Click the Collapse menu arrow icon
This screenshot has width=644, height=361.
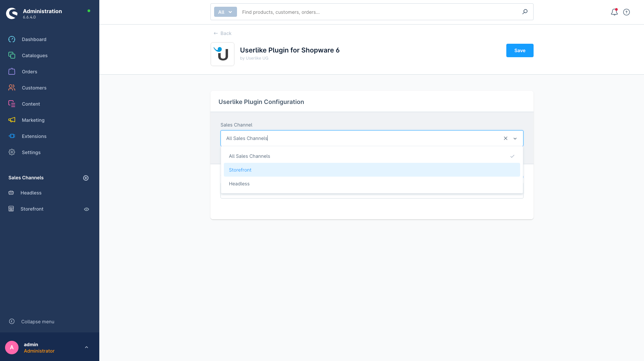(12, 321)
